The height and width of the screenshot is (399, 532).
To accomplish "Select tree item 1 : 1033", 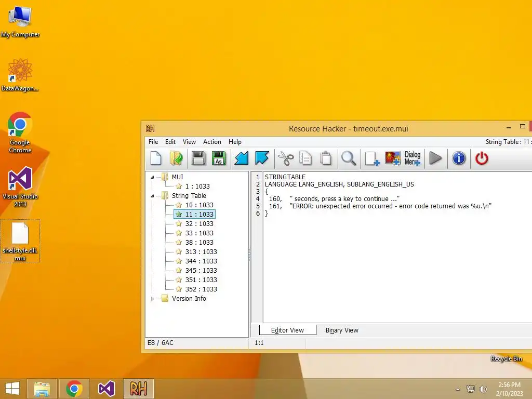I will pyautogui.click(x=197, y=187).
